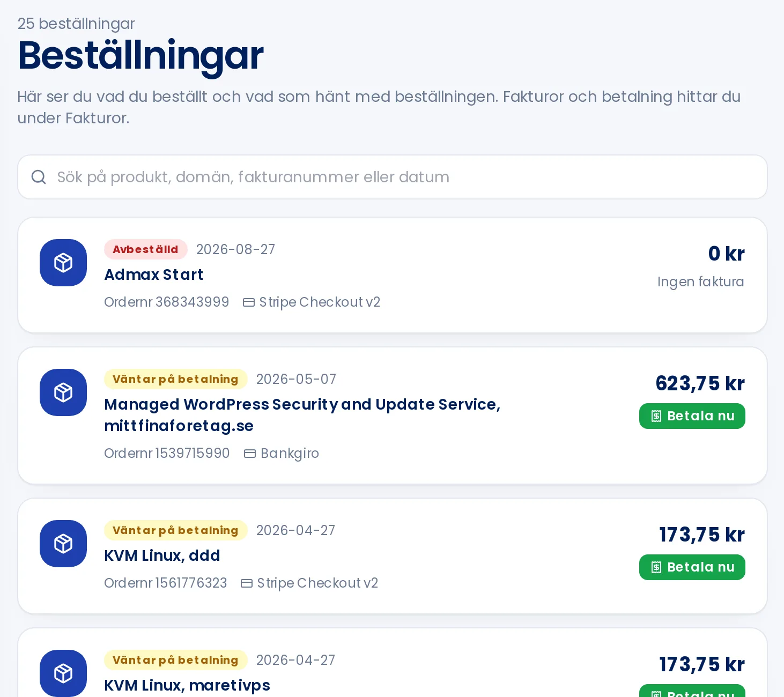Click the package icon for KVM Linux, maretivps
Viewport: 784px width, 697px height.
pos(63,673)
